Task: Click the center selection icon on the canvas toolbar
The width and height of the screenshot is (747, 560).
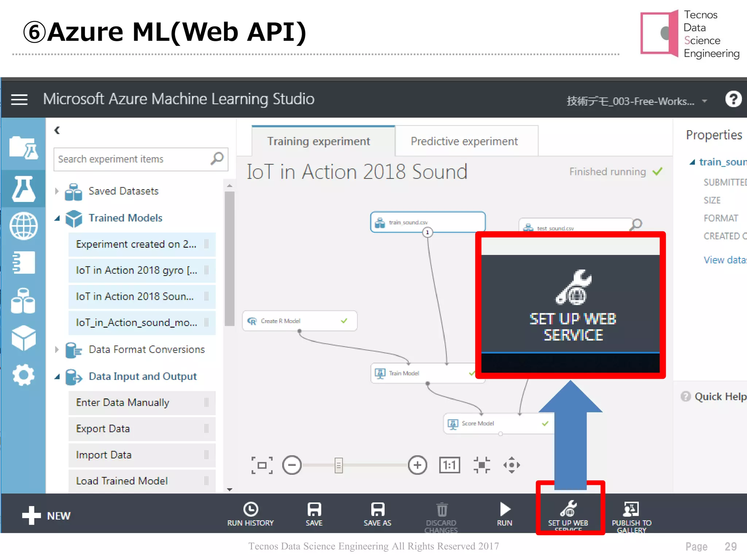Action: tap(482, 465)
